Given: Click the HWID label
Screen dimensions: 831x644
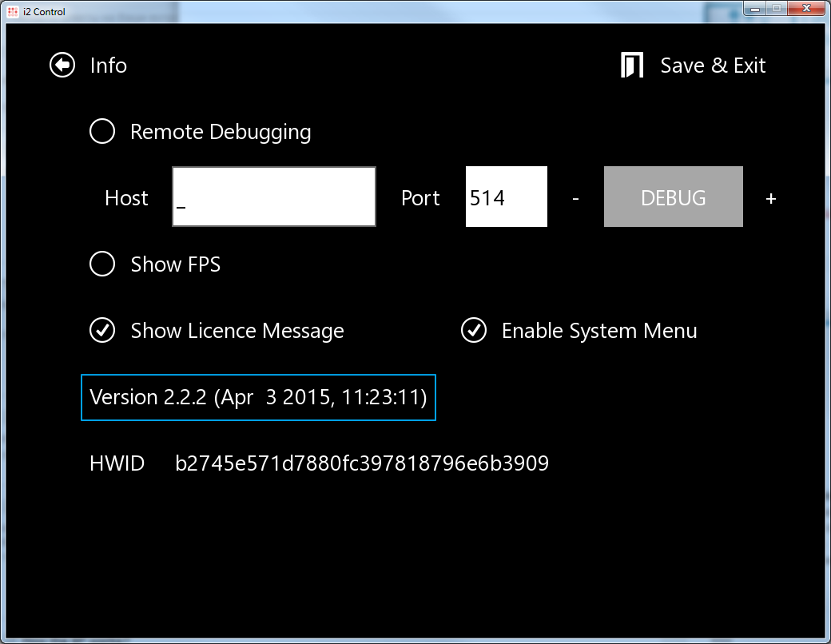Looking at the screenshot, I should [117, 463].
